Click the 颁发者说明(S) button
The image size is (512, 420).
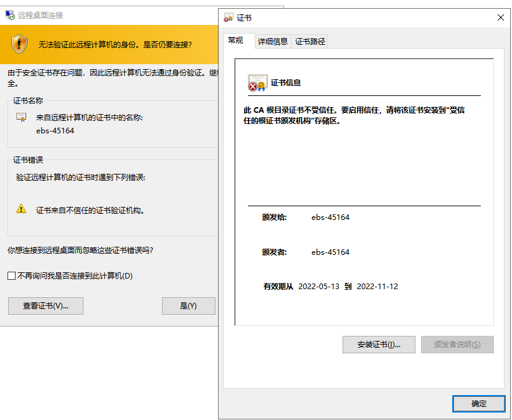tap(457, 345)
